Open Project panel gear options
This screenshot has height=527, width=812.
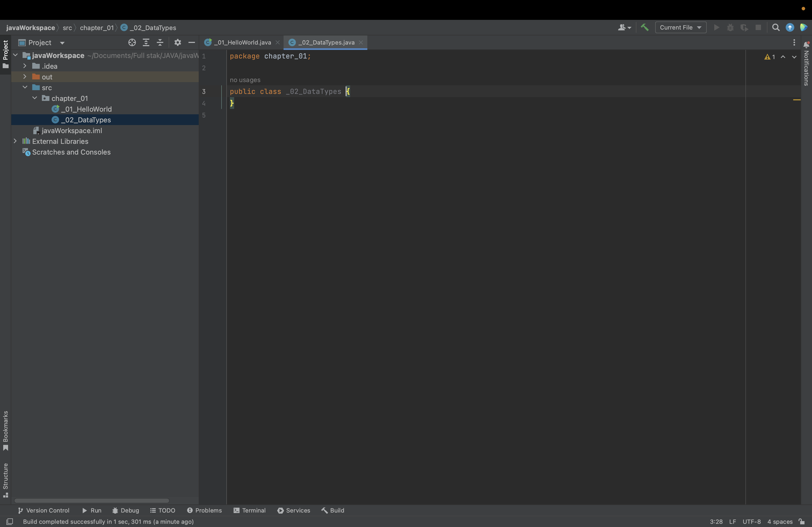coord(177,42)
